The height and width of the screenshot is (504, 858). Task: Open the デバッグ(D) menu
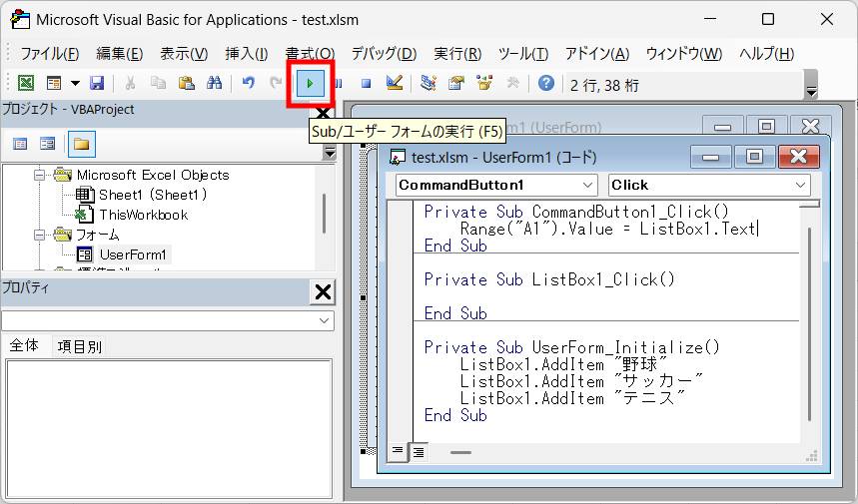[x=385, y=54]
